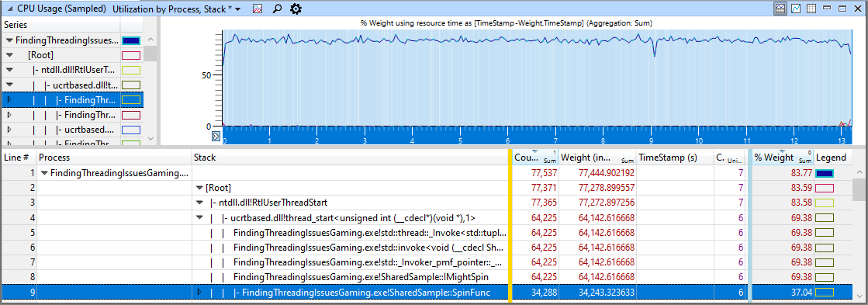Collapse ucrtbased.dll!t... node in Series list
Viewport: 868px width, 305px height.
pyautogui.click(x=9, y=85)
